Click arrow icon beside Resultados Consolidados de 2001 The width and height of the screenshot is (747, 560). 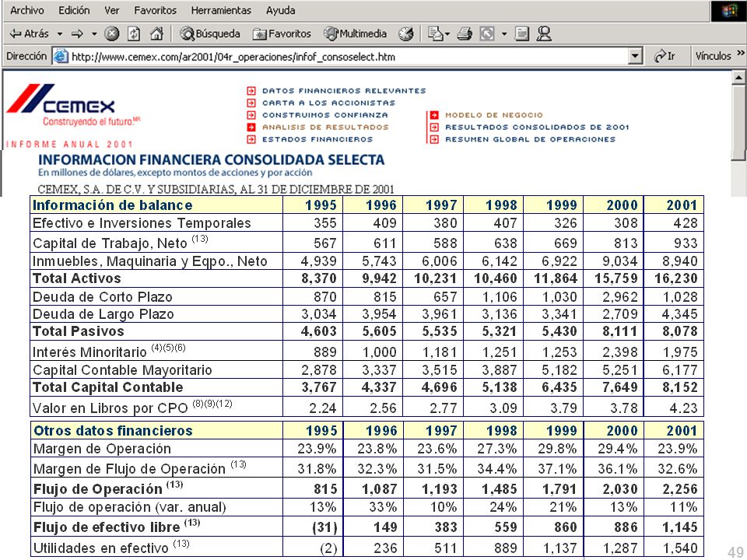tap(434, 127)
